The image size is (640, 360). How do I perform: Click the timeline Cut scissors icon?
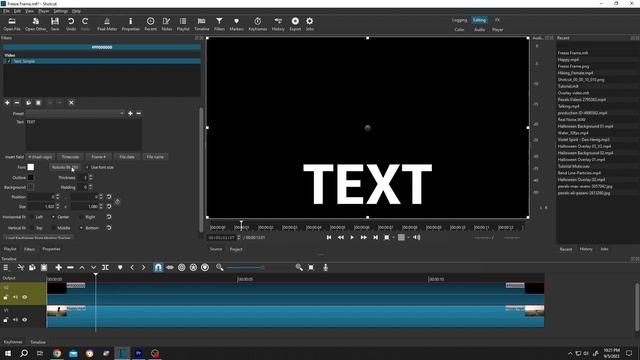[x=20, y=267]
